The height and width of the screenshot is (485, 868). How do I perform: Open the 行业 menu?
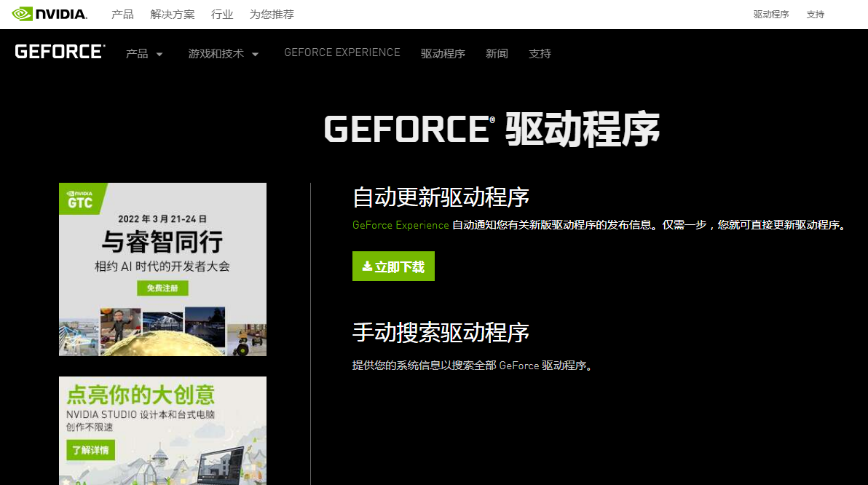point(222,15)
